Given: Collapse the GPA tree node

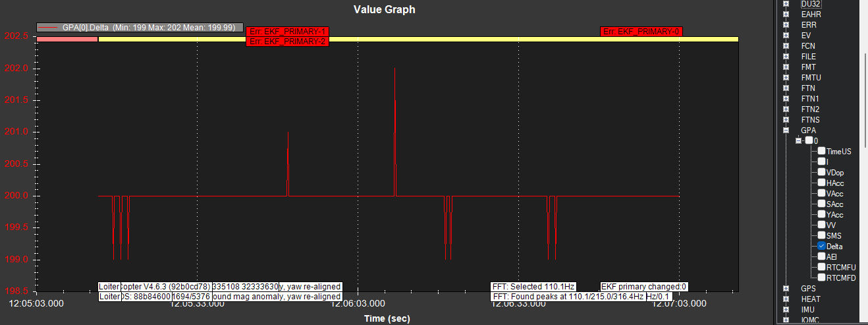Looking at the screenshot, I should [786, 131].
